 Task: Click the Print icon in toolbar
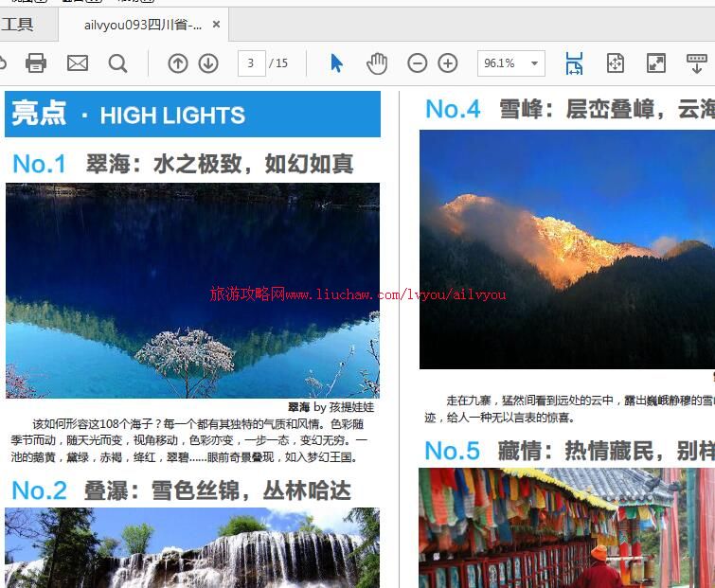coord(36,63)
